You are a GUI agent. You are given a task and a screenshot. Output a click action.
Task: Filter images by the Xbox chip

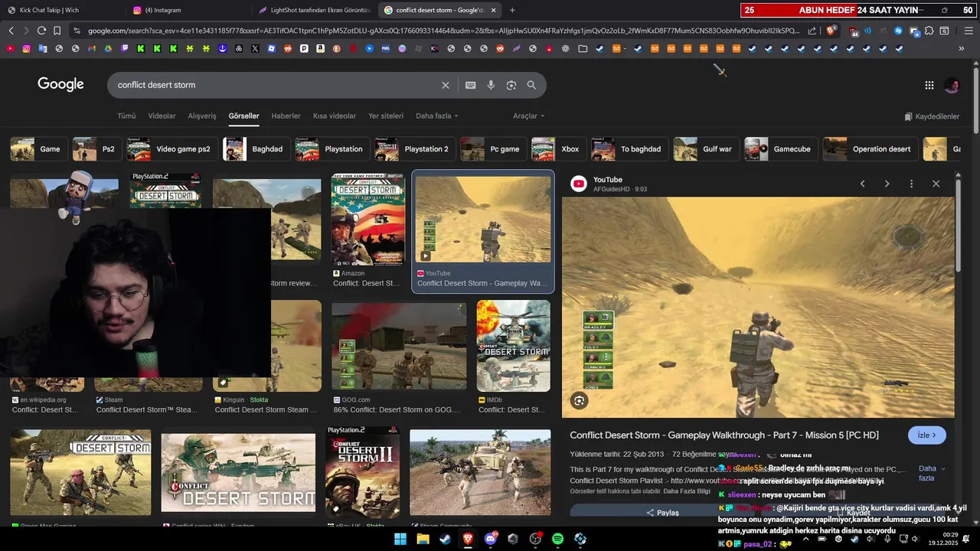pos(558,149)
